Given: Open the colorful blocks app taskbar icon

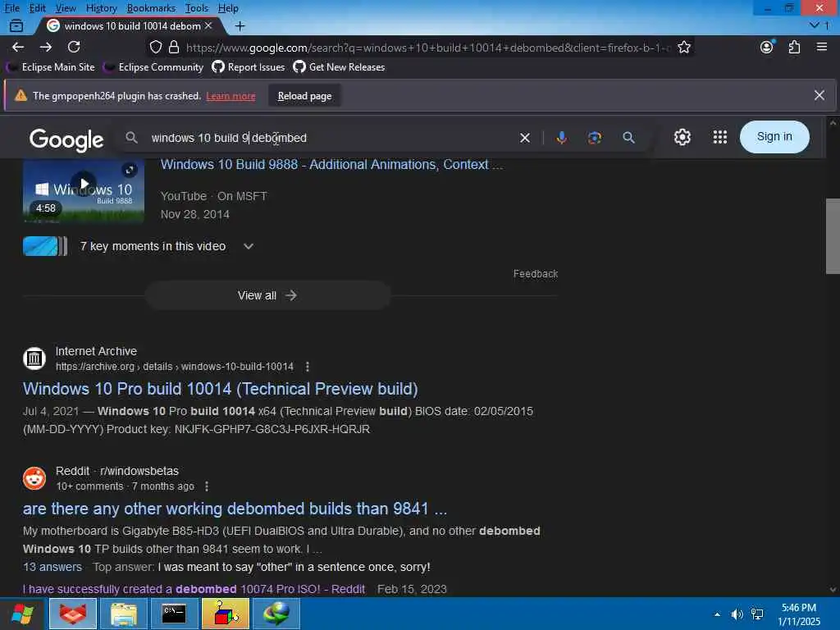Looking at the screenshot, I should (x=226, y=614).
